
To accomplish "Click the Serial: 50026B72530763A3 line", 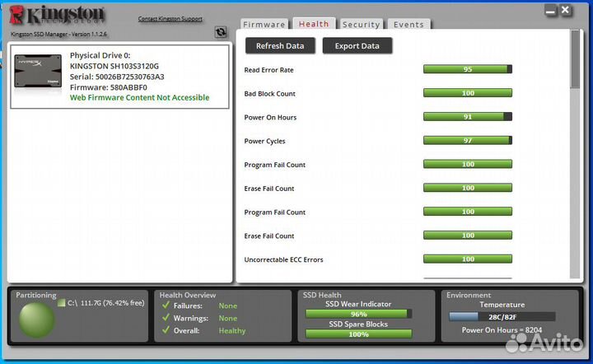I will tap(117, 77).
